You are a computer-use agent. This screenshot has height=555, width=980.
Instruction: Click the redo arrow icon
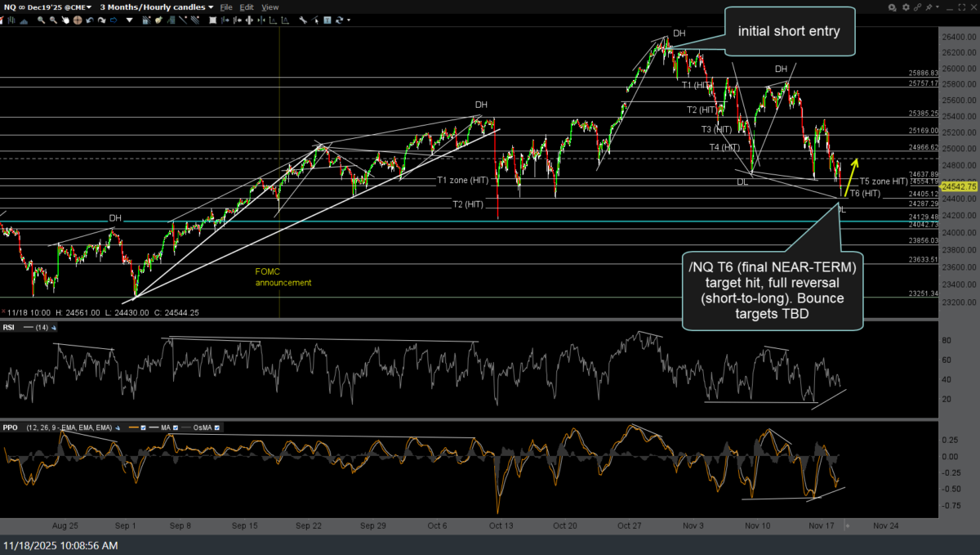pyautogui.click(x=101, y=20)
